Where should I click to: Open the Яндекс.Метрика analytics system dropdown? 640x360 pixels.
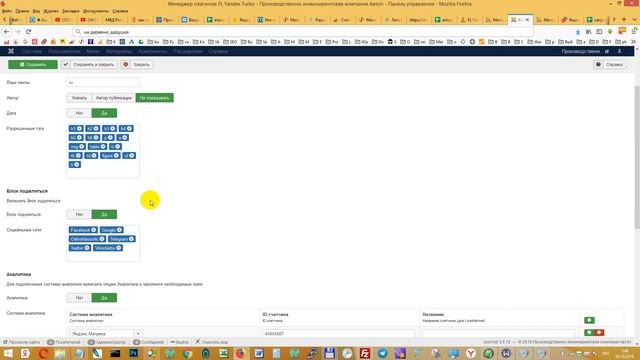tap(106, 333)
